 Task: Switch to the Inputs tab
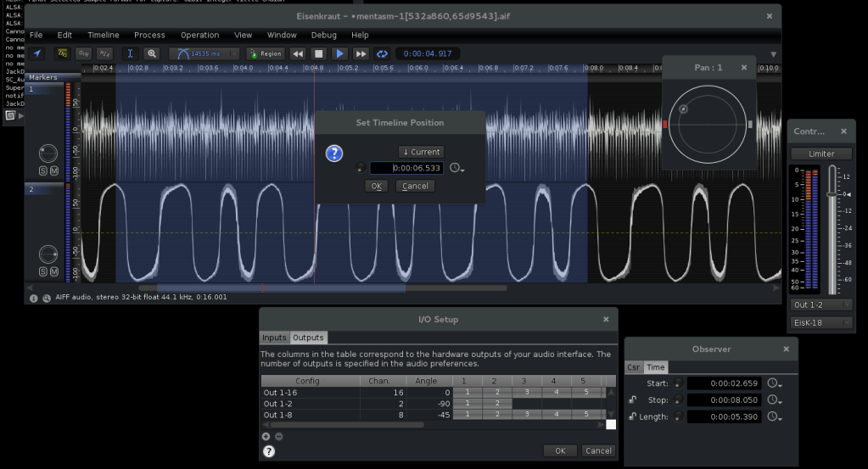tap(274, 338)
